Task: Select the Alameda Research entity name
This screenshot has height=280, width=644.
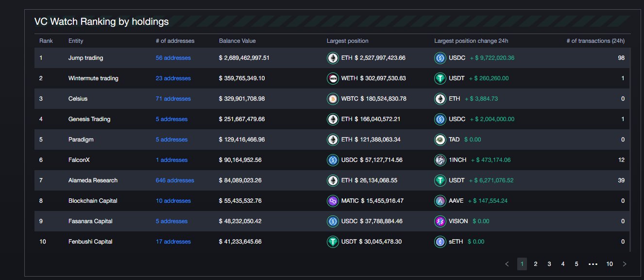Action: coord(93,180)
